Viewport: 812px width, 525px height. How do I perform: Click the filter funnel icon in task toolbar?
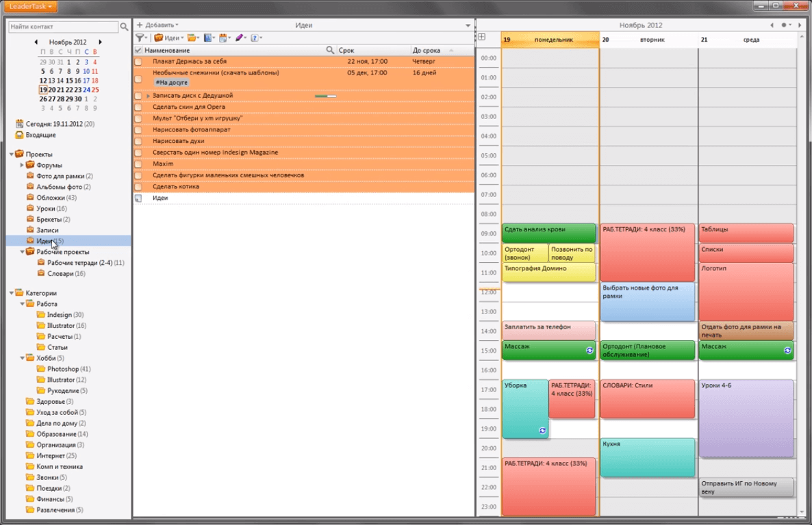point(140,38)
